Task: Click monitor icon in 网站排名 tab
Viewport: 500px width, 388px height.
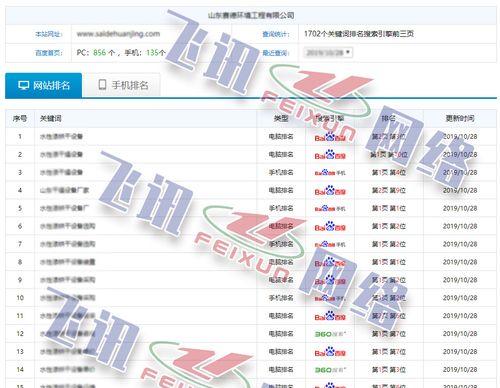Action: (24, 85)
